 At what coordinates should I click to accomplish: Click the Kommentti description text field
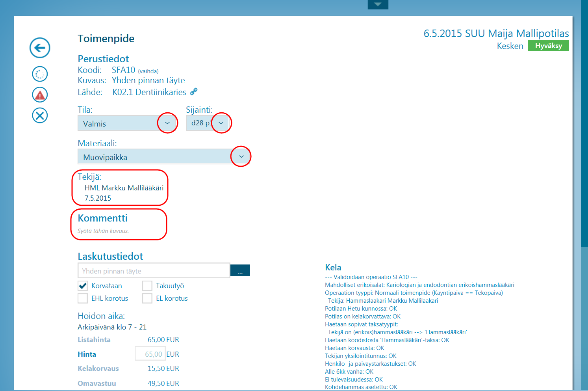pyautogui.click(x=104, y=231)
